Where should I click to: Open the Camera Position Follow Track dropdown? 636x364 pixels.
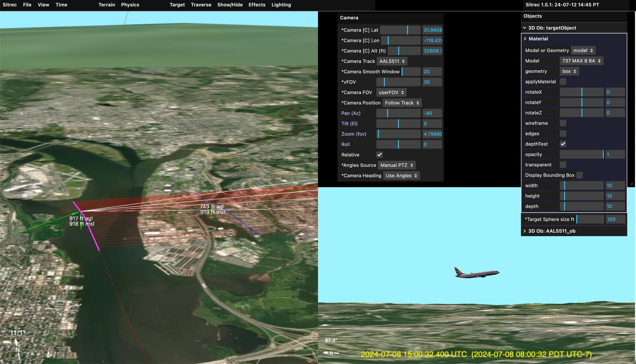(402, 103)
